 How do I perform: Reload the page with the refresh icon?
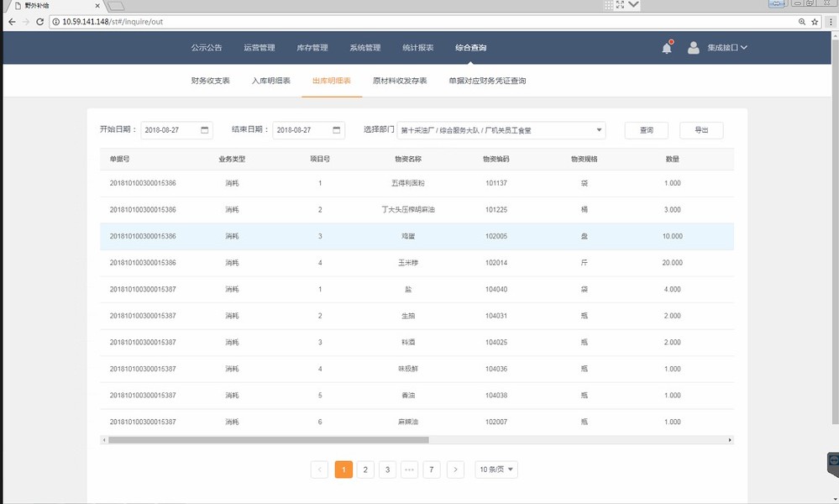(39, 21)
